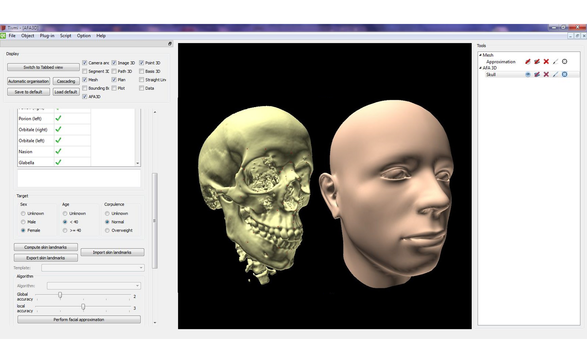The height and width of the screenshot is (363, 587).
Task: Open the Help menu
Action: [x=101, y=36]
